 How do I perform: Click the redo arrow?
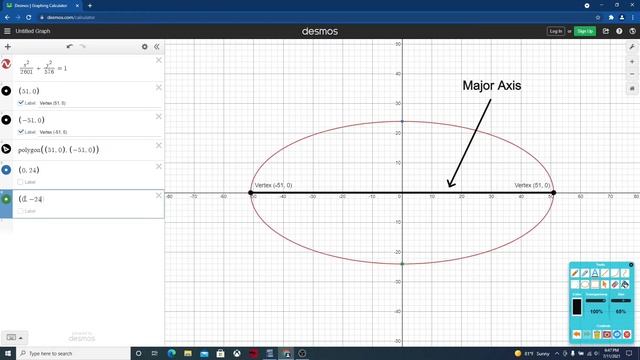[x=82, y=47]
